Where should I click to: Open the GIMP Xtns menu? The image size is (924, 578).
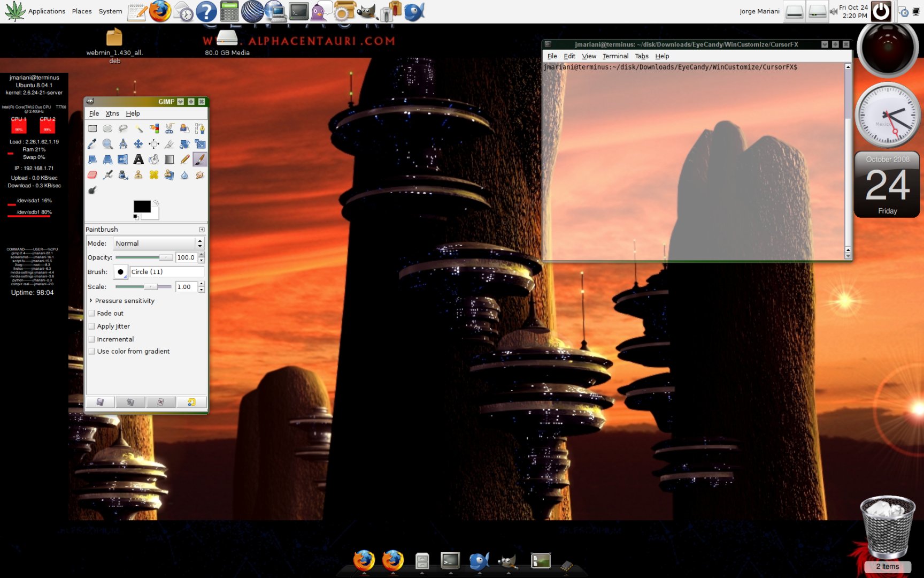[x=112, y=113]
